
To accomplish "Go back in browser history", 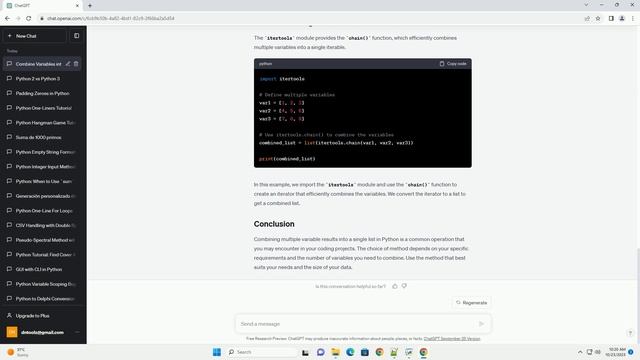I will coord(7,18).
